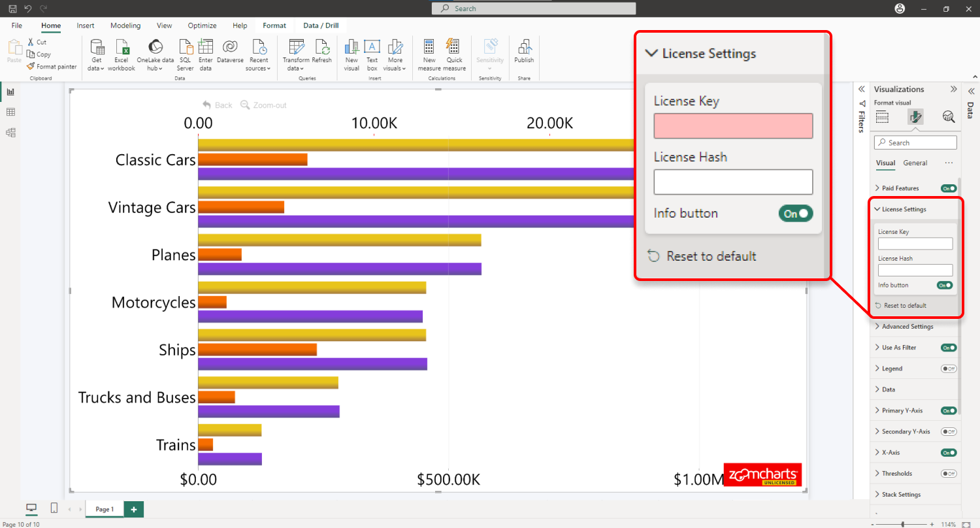980x528 pixels.
Task: Switch to Table view in left sidebar
Action: point(10,112)
